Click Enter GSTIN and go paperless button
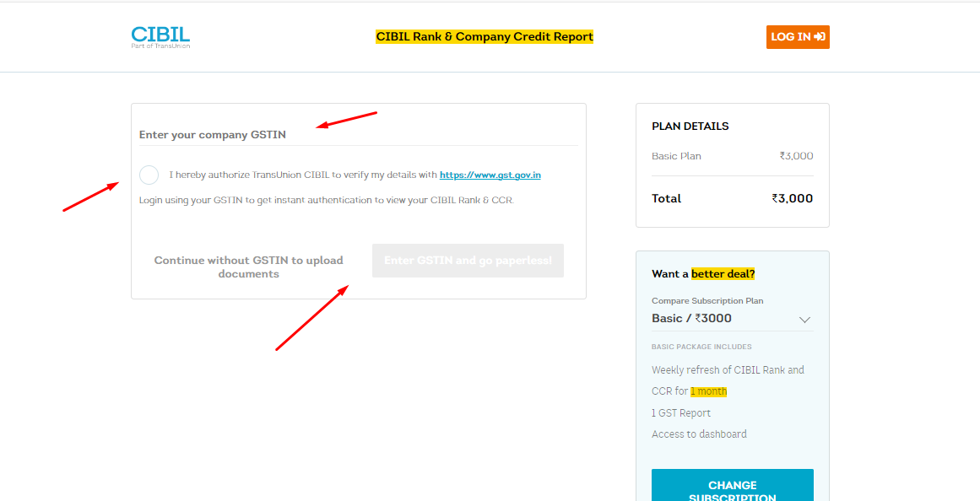Image resolution: width=980 pixels, height=501 pixels. pos(468,261)
